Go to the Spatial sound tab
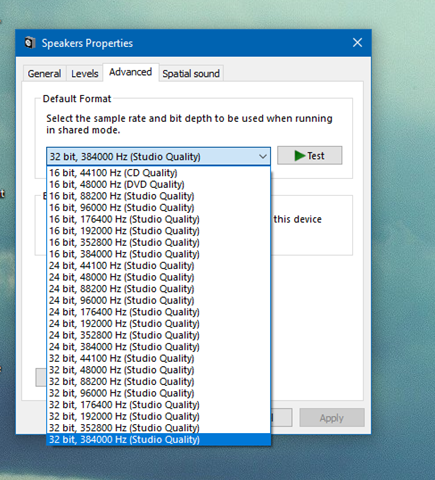Image resolution: width=435 pixels, height=480 pixels. click(x=191, y=73)
